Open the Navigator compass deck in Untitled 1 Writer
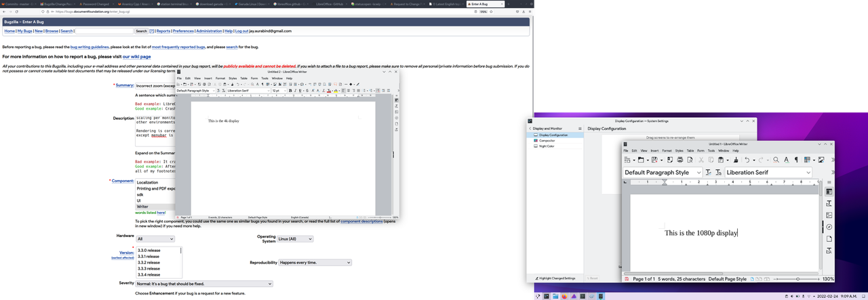Image resolution: width=868 pixels, height=300 pixels. [x=829, y=228]
